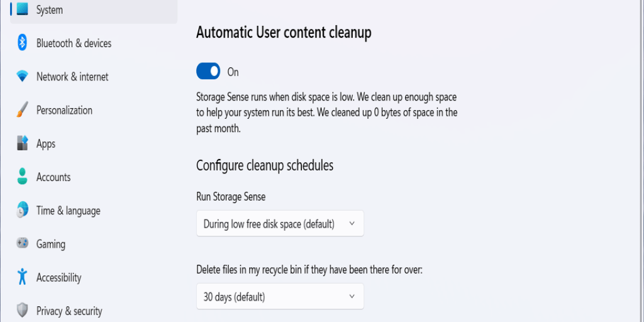Click the Bluetooth icon in sidebar
Image resolution: width=644 pixels, height=322 pixels.
pos(22,43)
